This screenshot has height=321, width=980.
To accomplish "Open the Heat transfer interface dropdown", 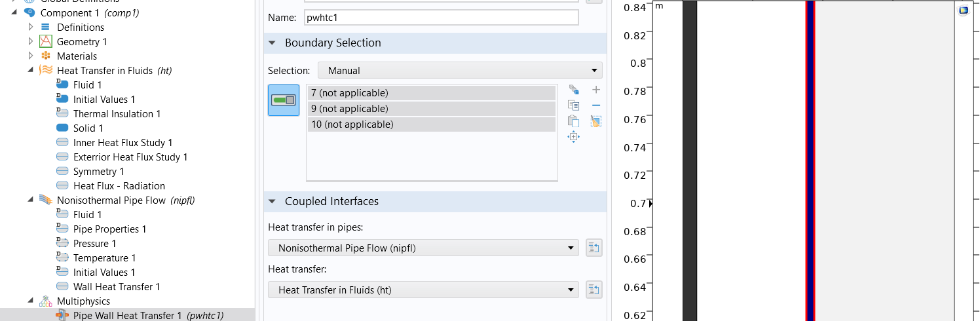I will [x=423, y=290].
